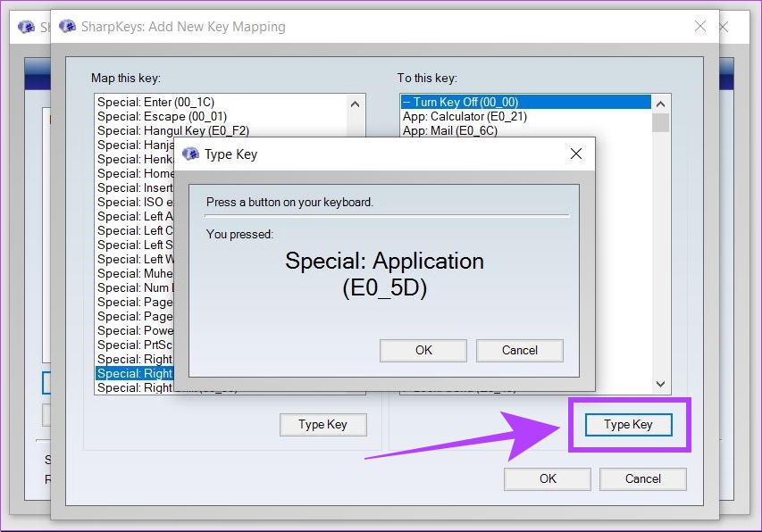
Task: Select Special: Left S row in left list
Action: tap(135, 245)
